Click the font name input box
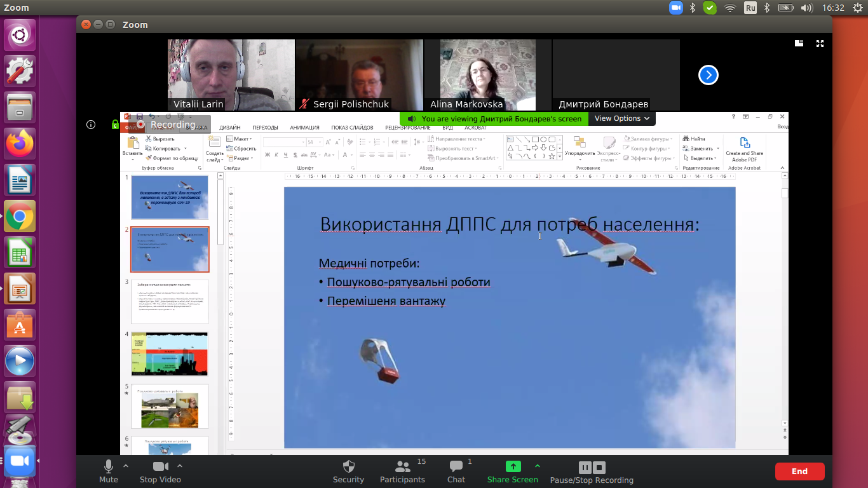 coord(285,142)
